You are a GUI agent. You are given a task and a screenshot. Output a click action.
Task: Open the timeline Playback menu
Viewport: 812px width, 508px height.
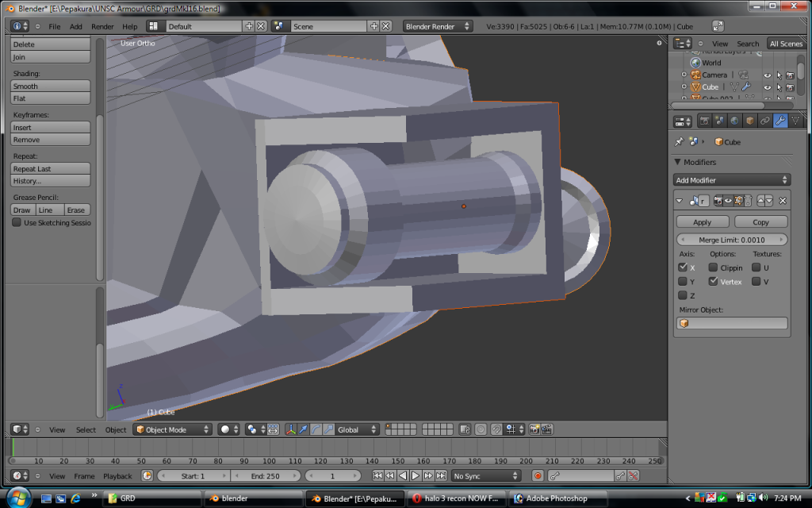pyautogui.click(x=117, y=476)
